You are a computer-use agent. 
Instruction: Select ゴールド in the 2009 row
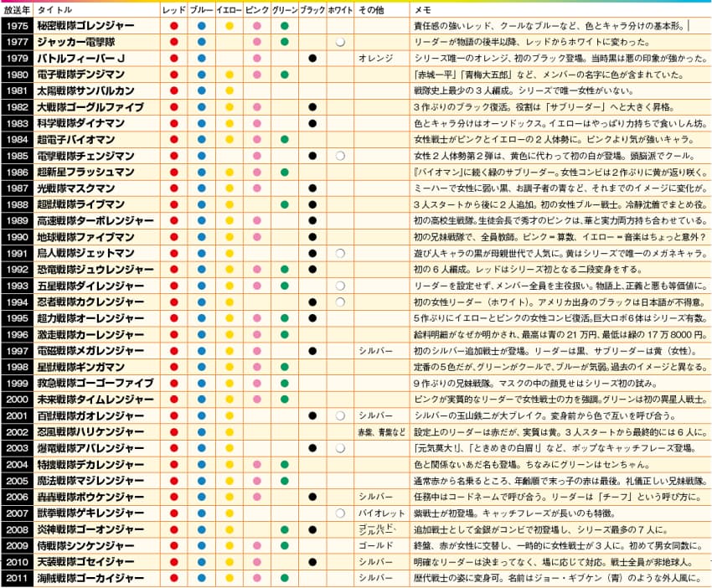click(x=375, y=546)
